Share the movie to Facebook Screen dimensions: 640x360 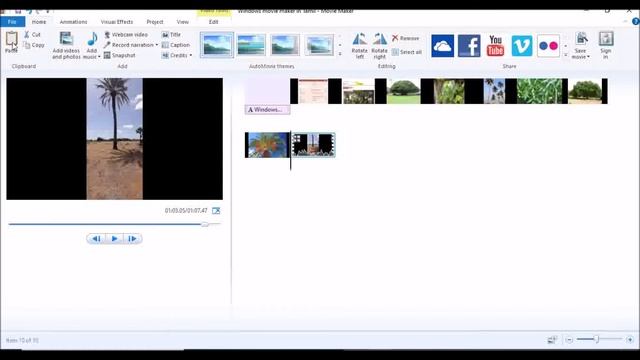[x=469, y=46]
